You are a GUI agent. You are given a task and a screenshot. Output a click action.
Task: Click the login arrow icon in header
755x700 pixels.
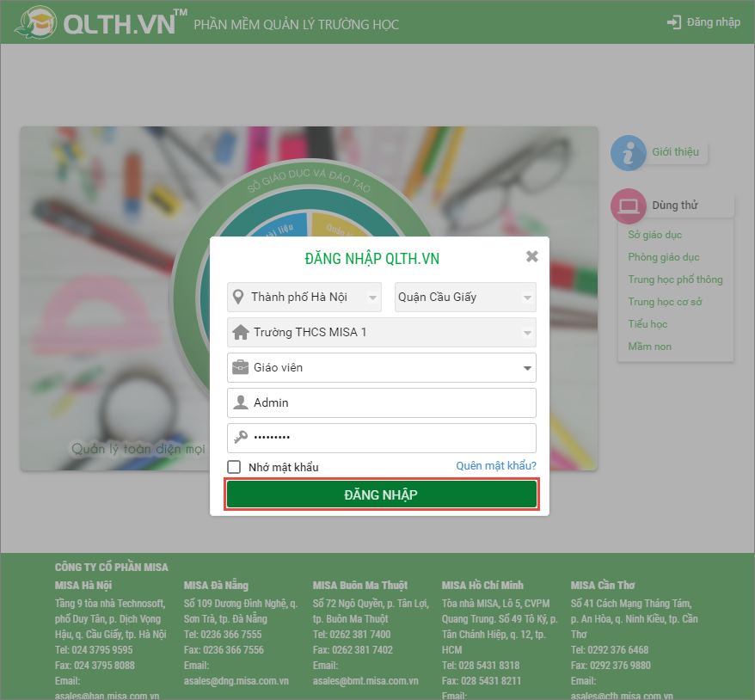tap(673, 22)
